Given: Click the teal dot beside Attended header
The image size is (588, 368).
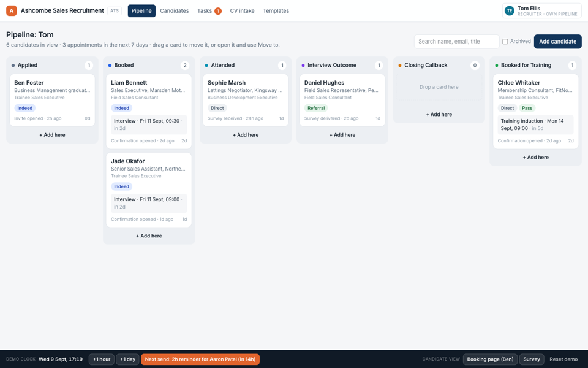Looking at the screenshot, I should pos(206,66).
